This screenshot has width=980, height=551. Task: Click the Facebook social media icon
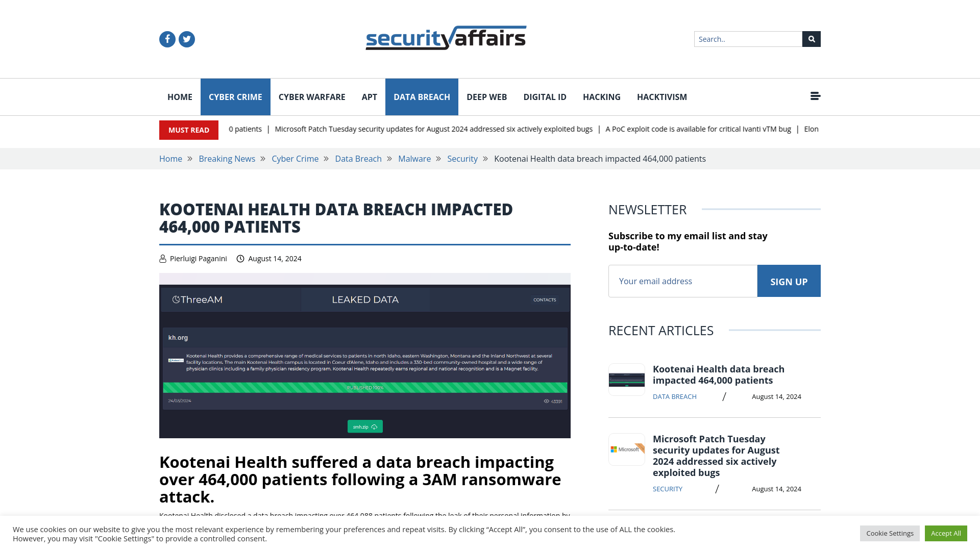pos(167,39)
